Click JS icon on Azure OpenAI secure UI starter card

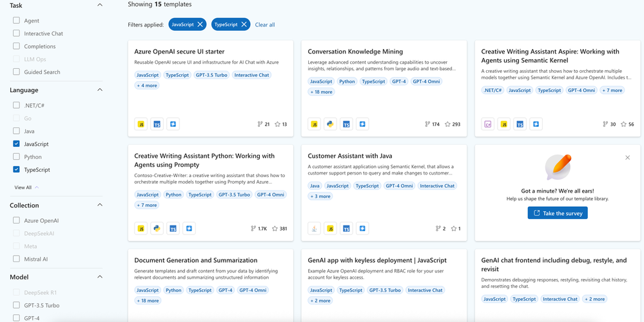[141, 124]
